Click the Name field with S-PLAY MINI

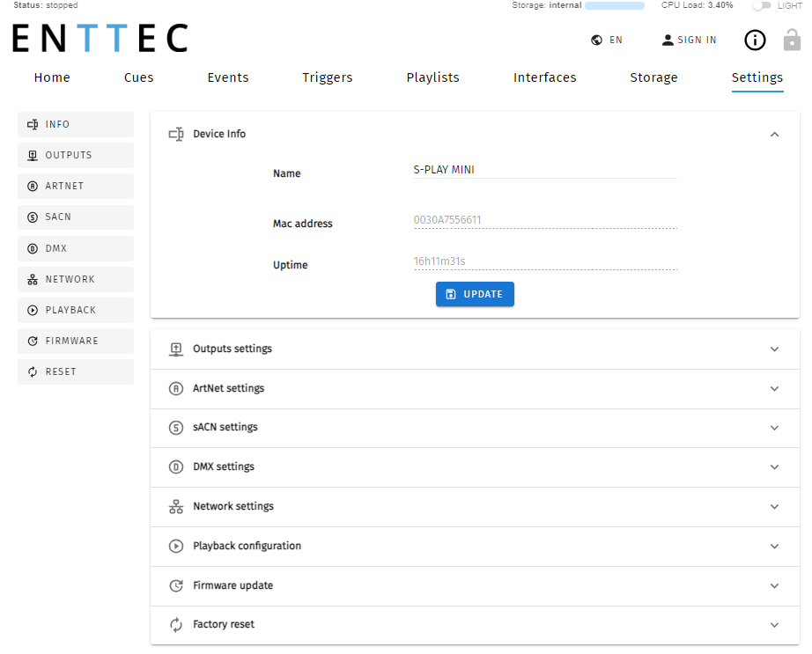pyautogui.click(x=545, y=170)
